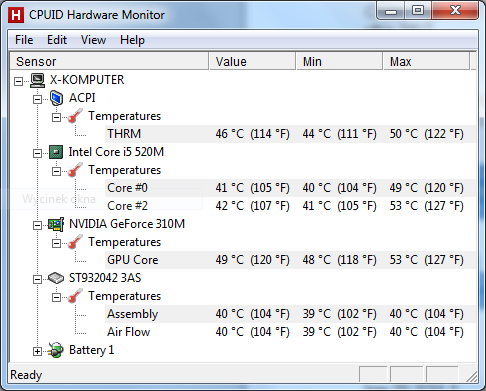This screenshot has width=486, height=391.
Task: Collapse Temperatures under ACPI
Action: [x=56, y=117]
